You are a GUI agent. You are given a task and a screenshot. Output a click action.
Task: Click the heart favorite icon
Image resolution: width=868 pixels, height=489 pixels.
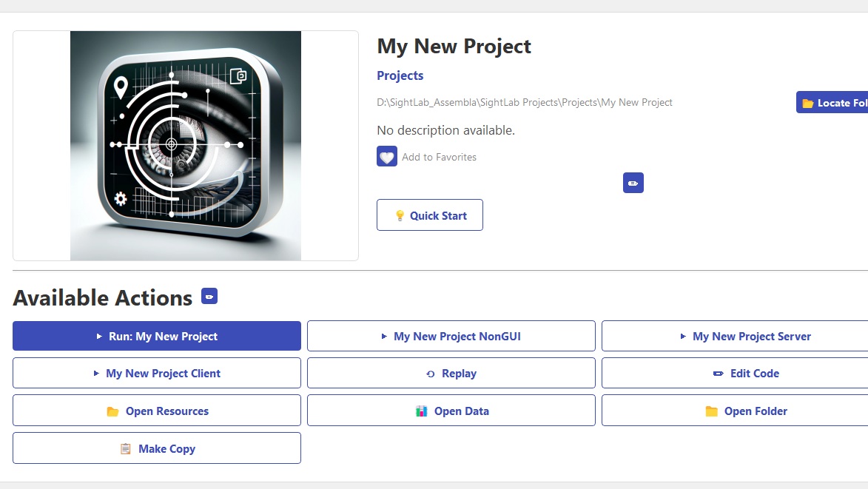(387, 156)
